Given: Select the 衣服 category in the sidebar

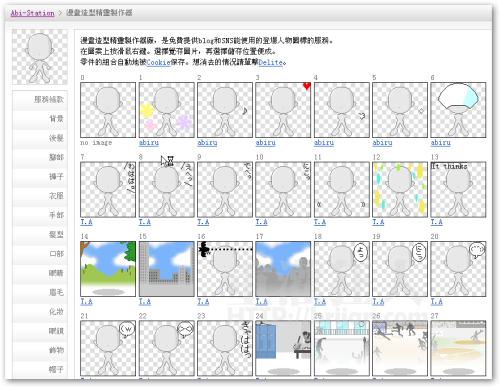Looking at the screenshot, I should (x=40, y=196).
